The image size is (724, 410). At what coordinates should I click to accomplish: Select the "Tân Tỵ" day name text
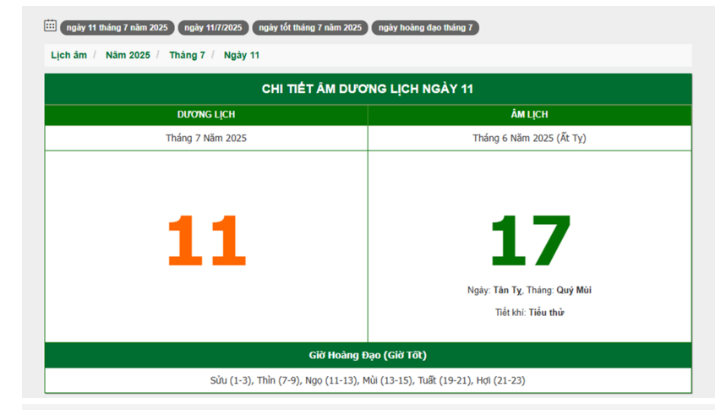(507, 290)
